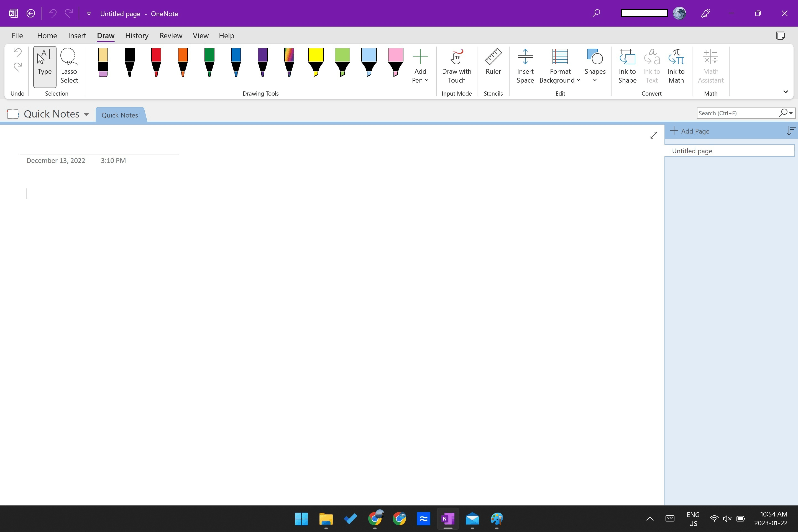Viewport: 798px width, 532px height.
Task: Open the Quick Notes notebook dropdown
Action: (86, 114)
